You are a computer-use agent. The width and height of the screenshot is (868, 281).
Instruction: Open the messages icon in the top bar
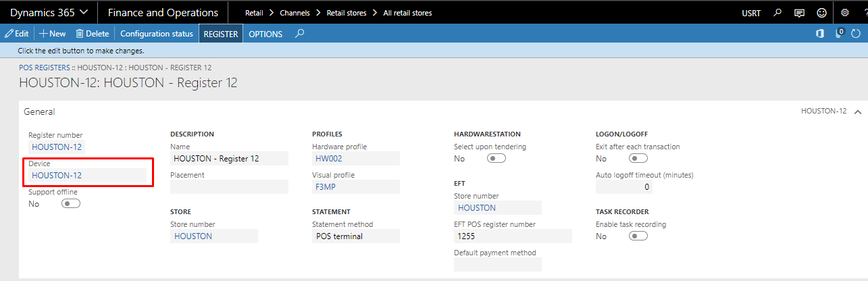(800, 12)
